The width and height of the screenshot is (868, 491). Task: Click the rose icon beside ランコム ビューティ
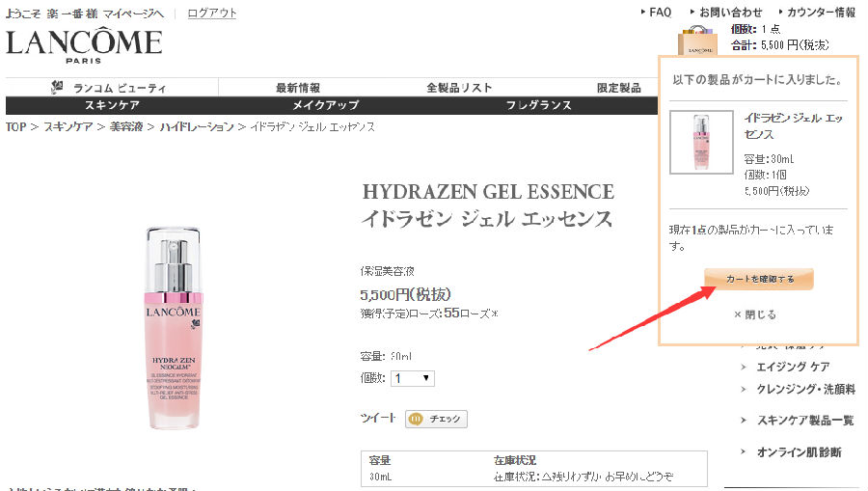[x=57, y=88]
